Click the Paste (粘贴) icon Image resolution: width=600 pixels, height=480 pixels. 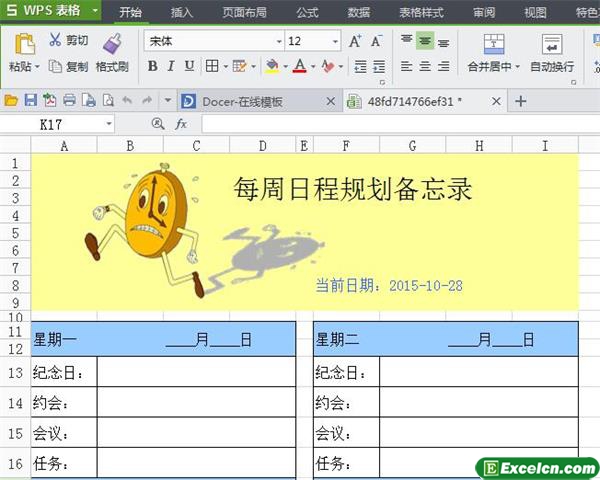tap(25, 44)
